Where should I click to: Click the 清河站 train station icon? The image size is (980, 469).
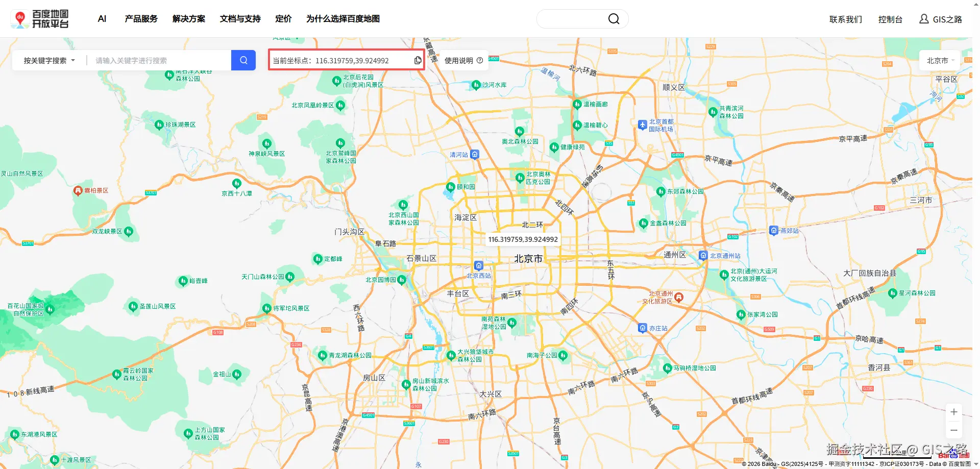[475, 154]
